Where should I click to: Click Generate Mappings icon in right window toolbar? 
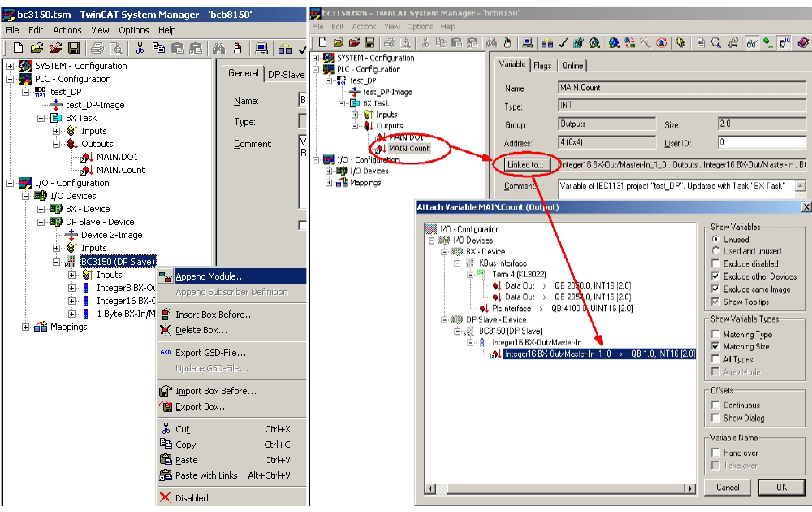[x=546, y=42]
